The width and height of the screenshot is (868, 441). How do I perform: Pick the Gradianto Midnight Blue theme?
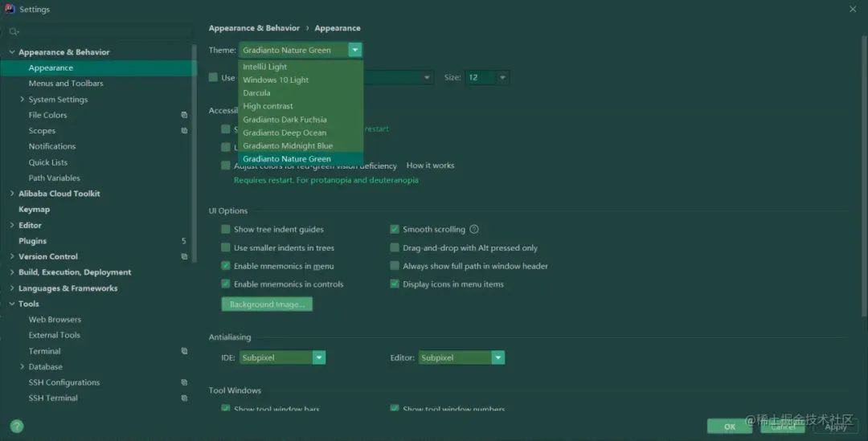[301, 145]
